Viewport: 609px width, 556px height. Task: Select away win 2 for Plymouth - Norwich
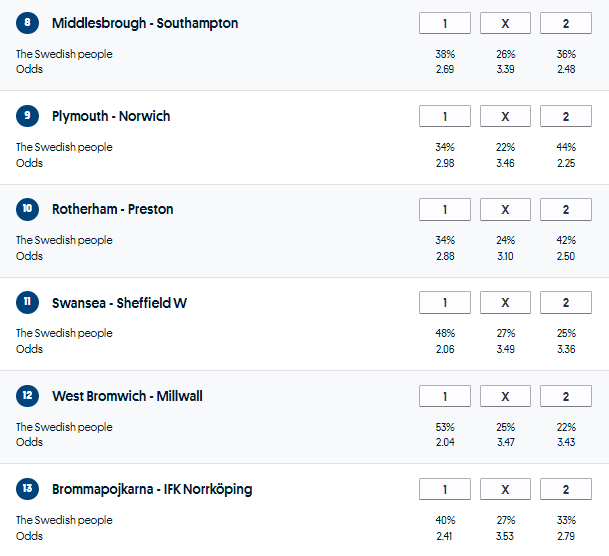[565, 116]
